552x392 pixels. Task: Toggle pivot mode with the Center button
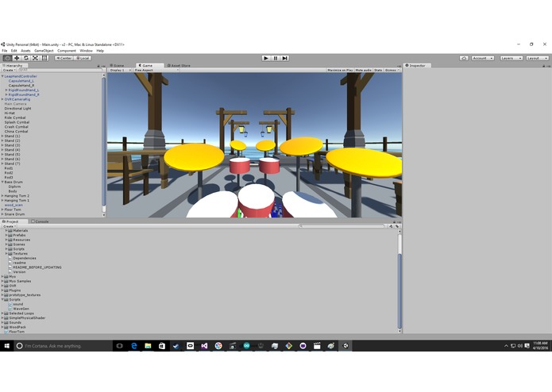(64, 58)
